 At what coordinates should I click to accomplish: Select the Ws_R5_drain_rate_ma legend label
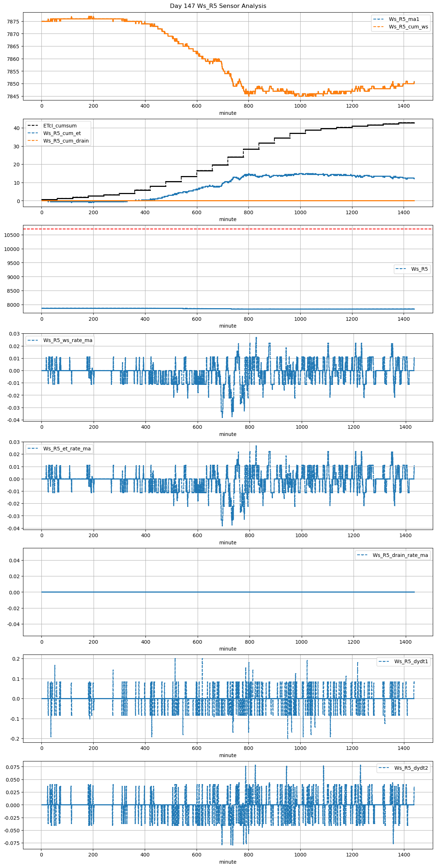click(x=400, y=555)
